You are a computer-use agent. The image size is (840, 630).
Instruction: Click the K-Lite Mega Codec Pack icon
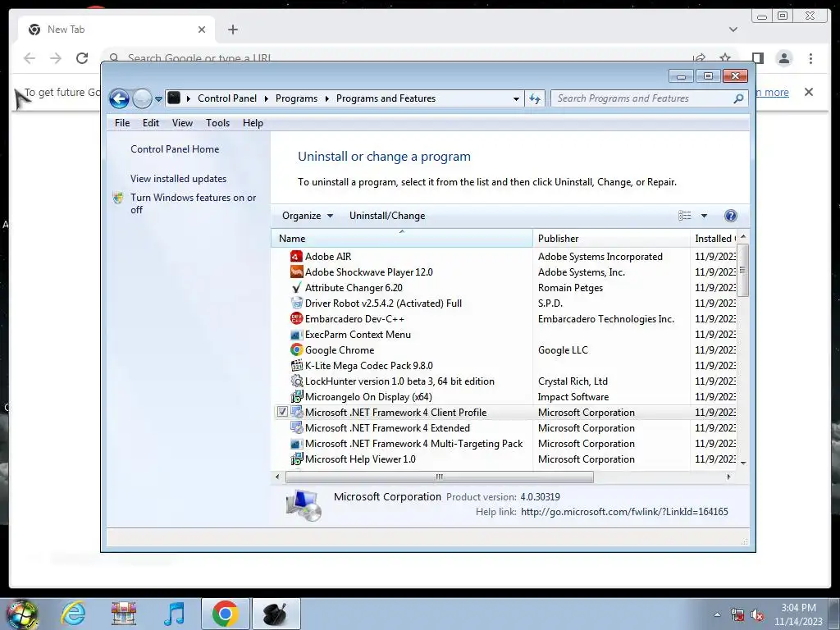[x=296, y=366]
